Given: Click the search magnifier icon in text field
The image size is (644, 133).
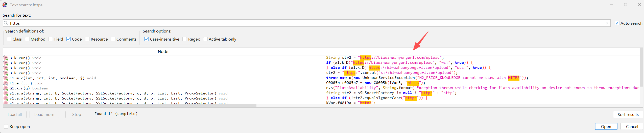Looking at the screenshot, I should pyautogui.click(x=6, y=23).
